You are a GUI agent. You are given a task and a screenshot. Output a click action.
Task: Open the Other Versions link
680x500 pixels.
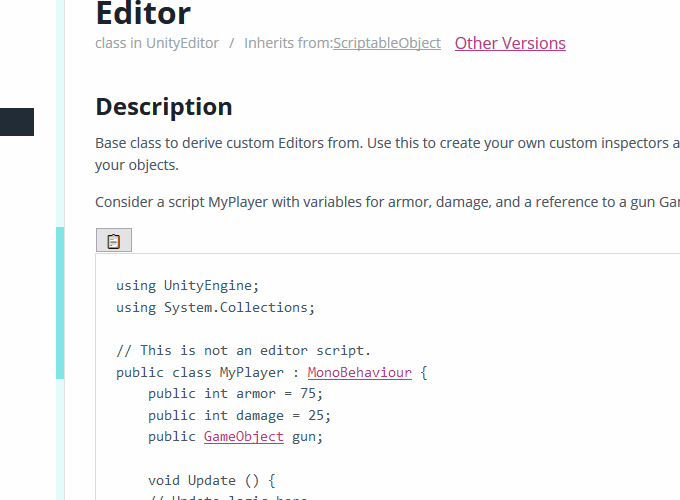(x=510, y=43)
